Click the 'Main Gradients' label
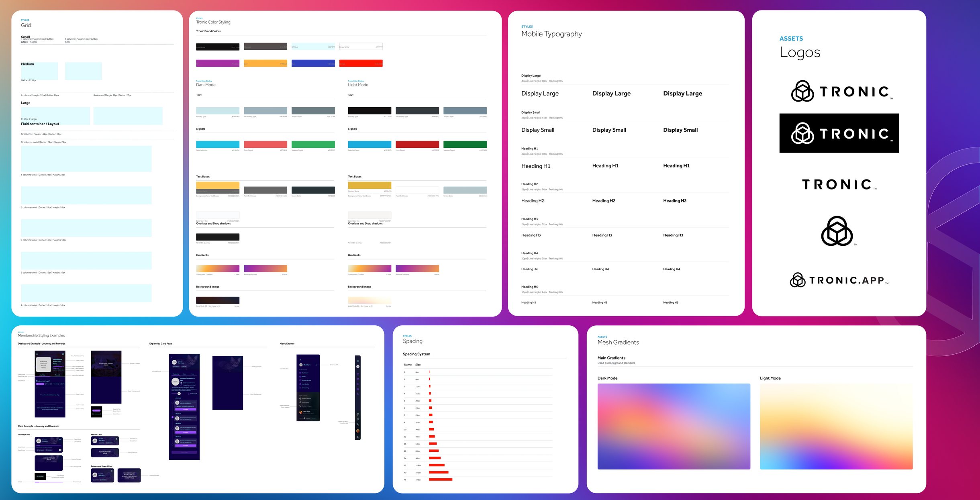The width and height of the screenshot is (980, 500). tap(611, 358)
